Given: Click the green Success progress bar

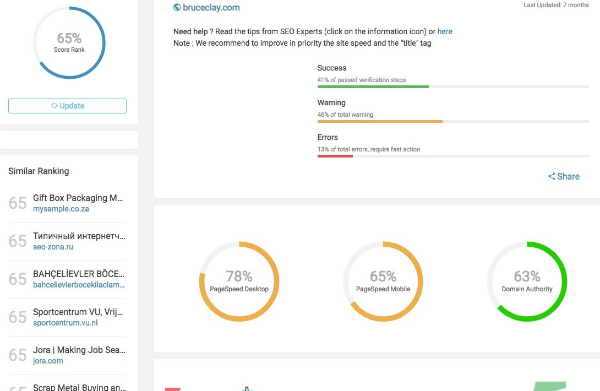Looking at the screenshot, I should (x=373, y=87).
